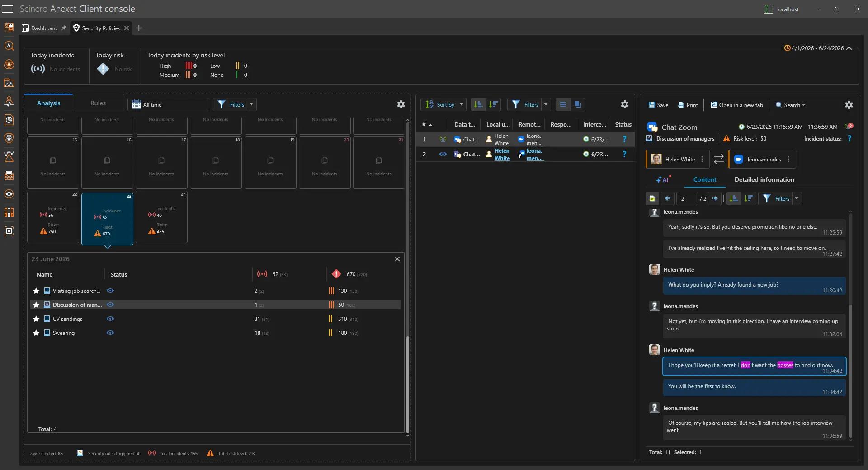Click the localhost server icon
The height and width of the screenshot is (470, 868).
coord(769,9)
